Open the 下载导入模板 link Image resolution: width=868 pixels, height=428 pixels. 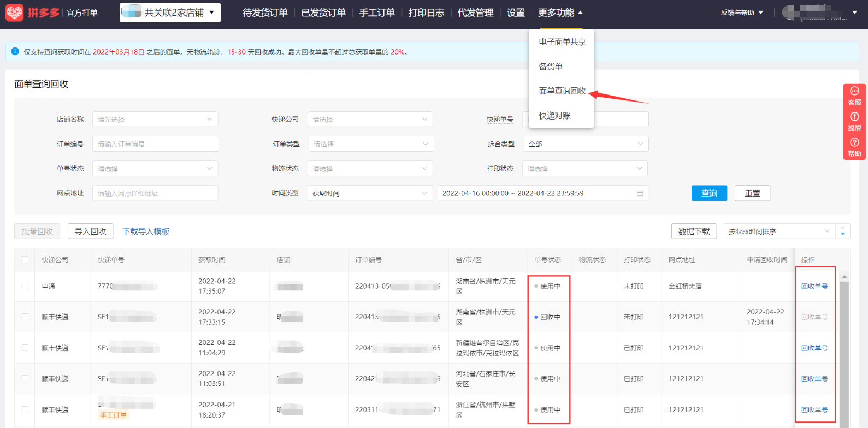146,231
